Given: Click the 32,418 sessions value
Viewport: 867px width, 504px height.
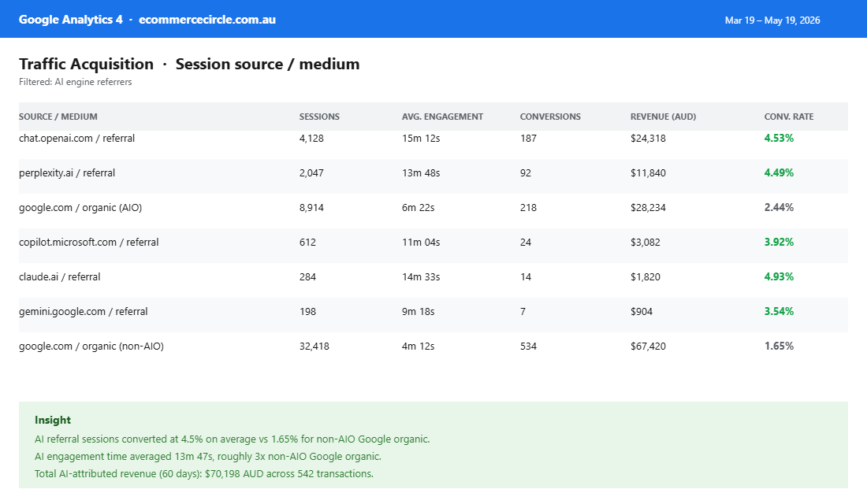Looking at the screenshot, I should point(314,346).
